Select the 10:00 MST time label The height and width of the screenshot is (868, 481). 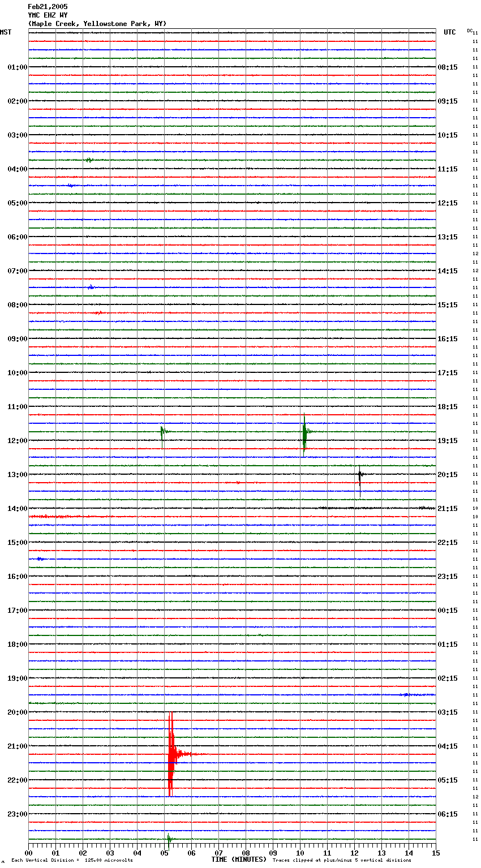[18, 373]
